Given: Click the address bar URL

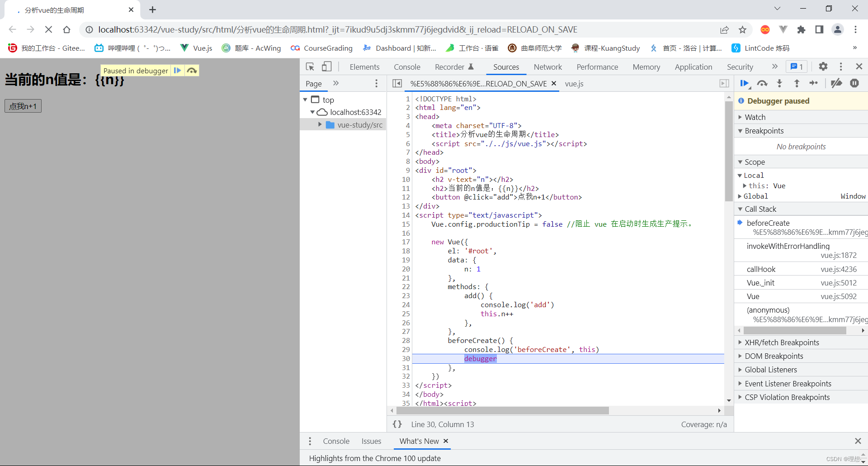Looking at the screenshot, I should (x=338, y=29).
